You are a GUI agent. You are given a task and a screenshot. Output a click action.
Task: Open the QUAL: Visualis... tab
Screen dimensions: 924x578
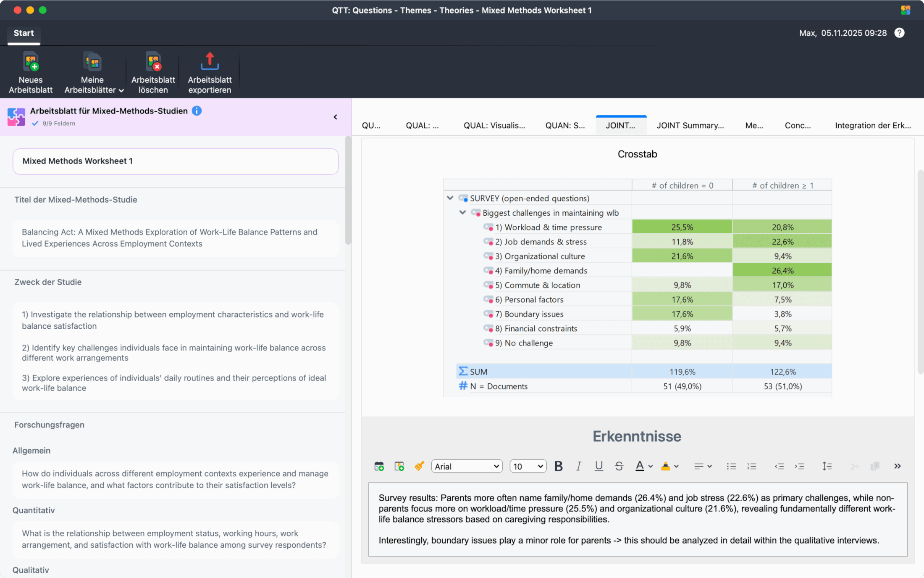coord(494,125)
